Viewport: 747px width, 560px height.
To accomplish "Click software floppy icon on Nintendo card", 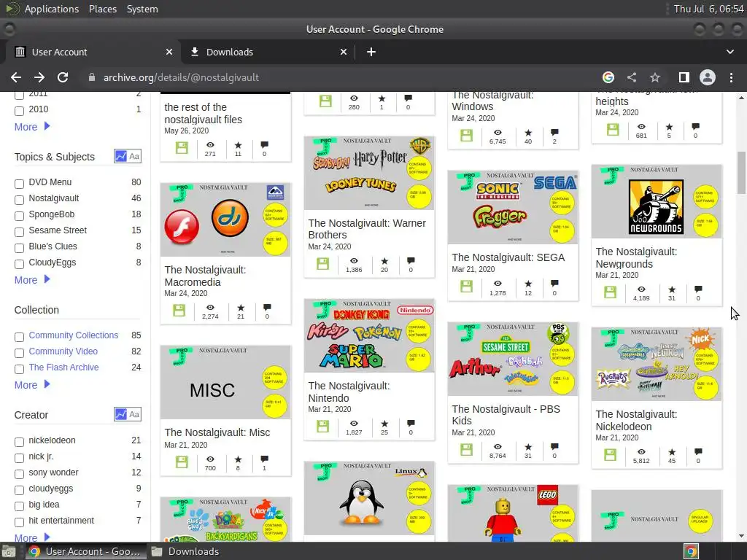I will [x=323, y=426].
